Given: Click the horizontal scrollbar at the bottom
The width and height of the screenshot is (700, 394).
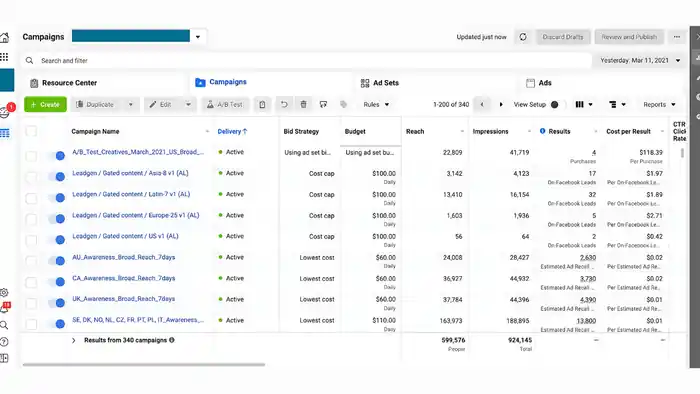Looking at the screenshot, I should click(144, 365).
